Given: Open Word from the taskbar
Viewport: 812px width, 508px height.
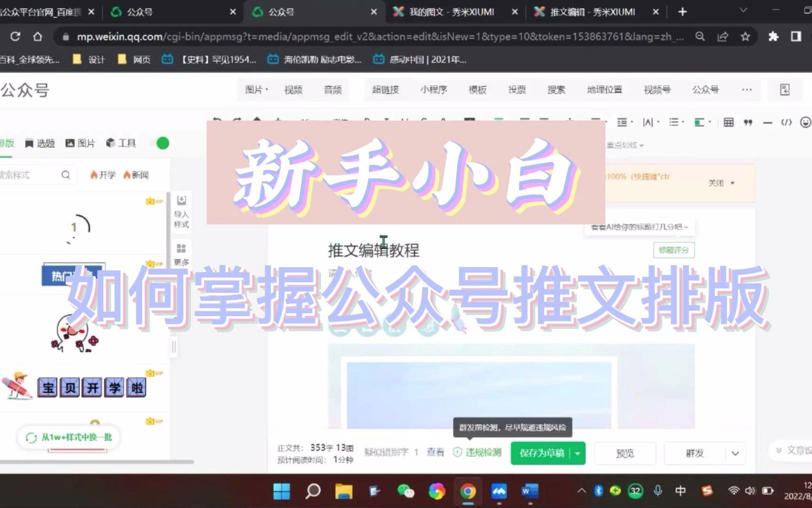Looking at the screenshot, I should (530, 491).
